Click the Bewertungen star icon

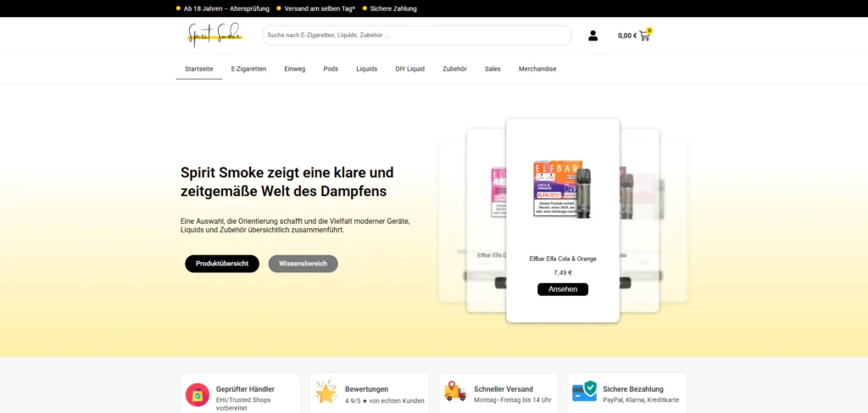pyautogui.click(x=326, y=392)
